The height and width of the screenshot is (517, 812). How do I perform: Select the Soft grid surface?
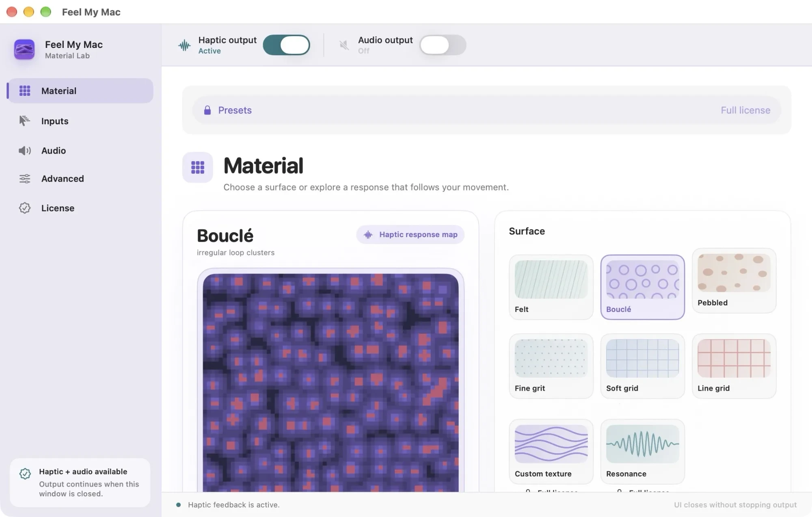tap(642, 366)
